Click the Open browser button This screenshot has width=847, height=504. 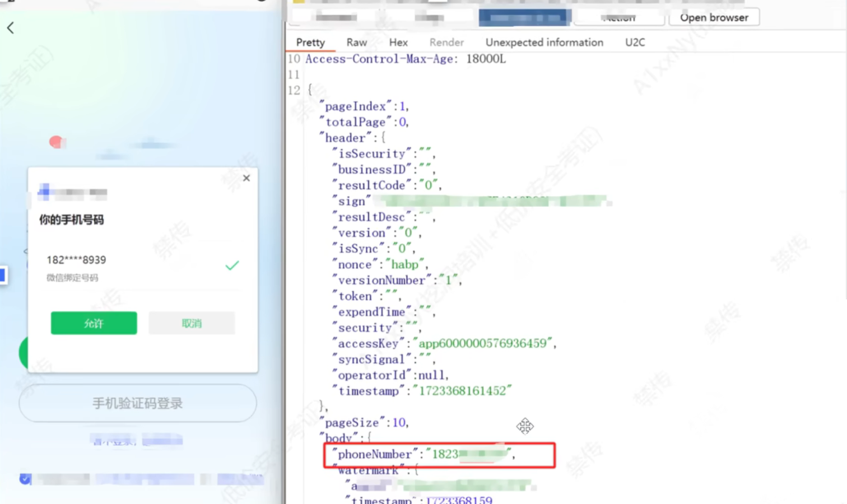[x=714, y=17]
